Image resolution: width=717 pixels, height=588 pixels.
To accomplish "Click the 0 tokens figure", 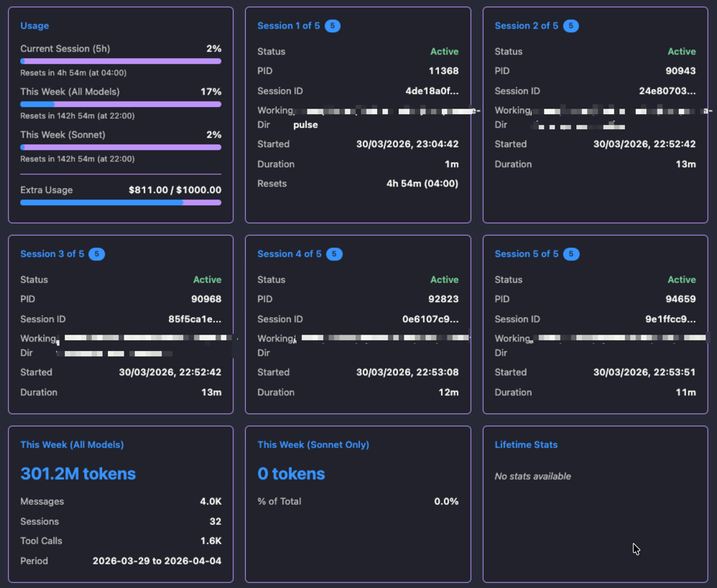I will pos(291,473).
